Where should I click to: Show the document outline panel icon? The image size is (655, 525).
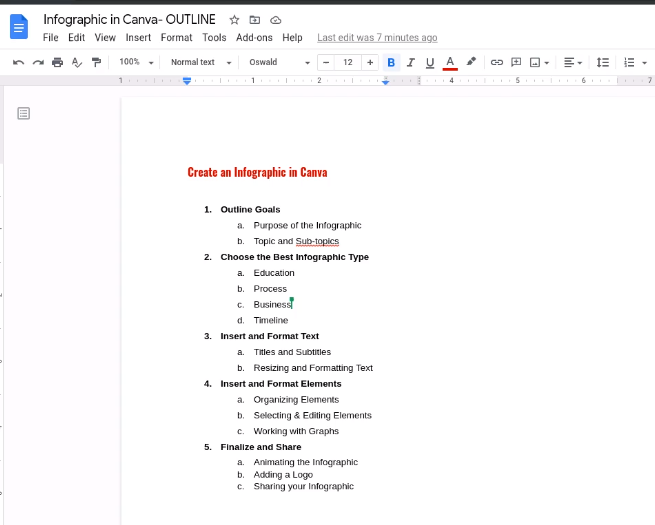(23, 113)
